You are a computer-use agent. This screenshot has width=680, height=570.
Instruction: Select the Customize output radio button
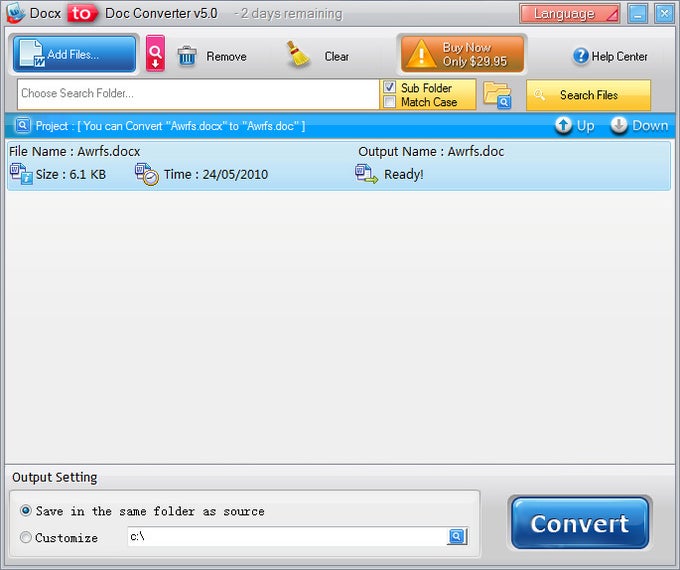26,537
